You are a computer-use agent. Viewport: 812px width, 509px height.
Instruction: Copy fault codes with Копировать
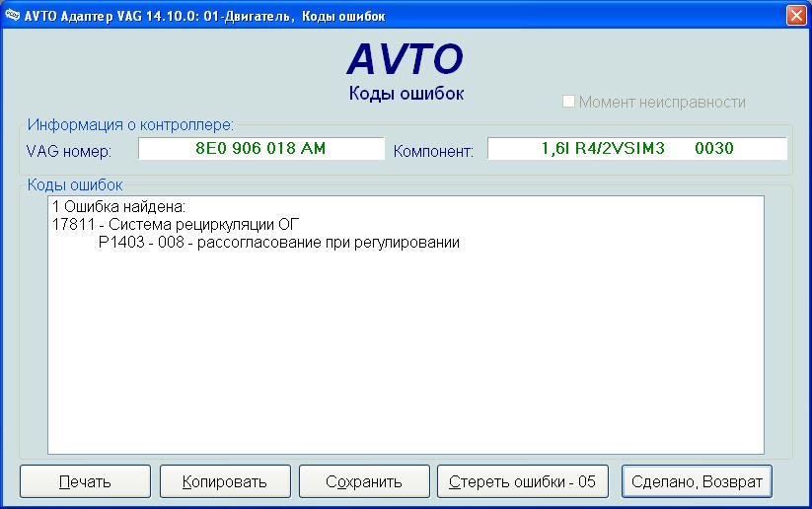tap(225, 481)
